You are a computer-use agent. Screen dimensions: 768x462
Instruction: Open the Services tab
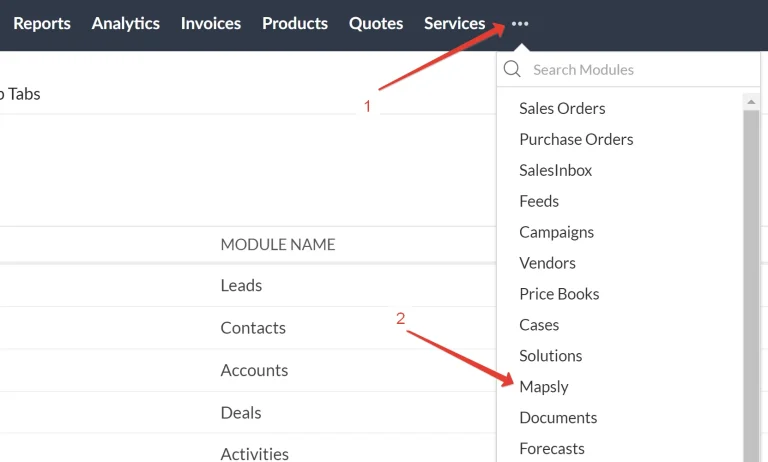[x=454, y=23]
